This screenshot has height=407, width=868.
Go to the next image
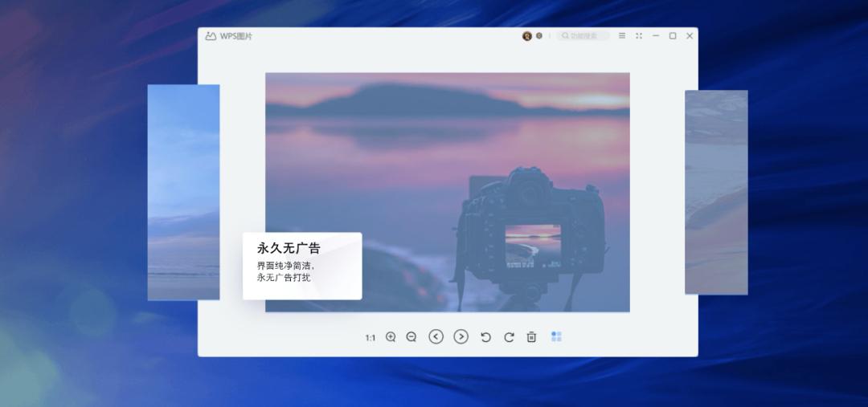click(x=461, y=336)
